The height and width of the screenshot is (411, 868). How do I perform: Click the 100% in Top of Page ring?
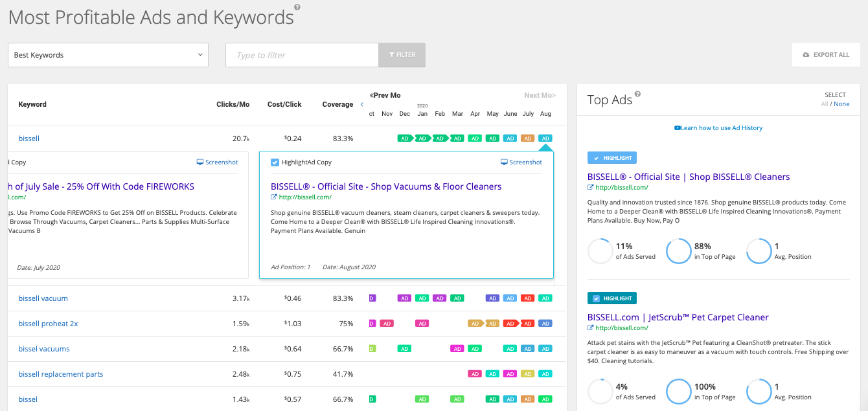[679, 392]
